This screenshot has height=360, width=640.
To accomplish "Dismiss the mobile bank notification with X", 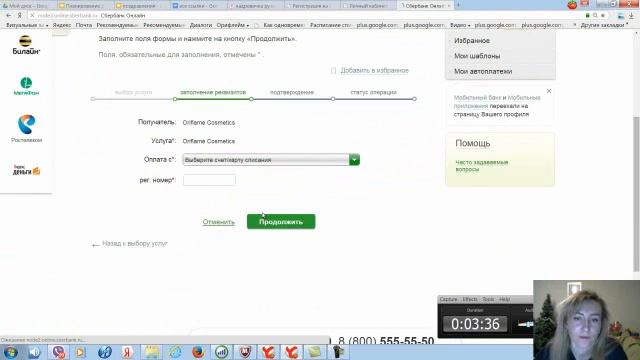I will click(x=549, y=91).
